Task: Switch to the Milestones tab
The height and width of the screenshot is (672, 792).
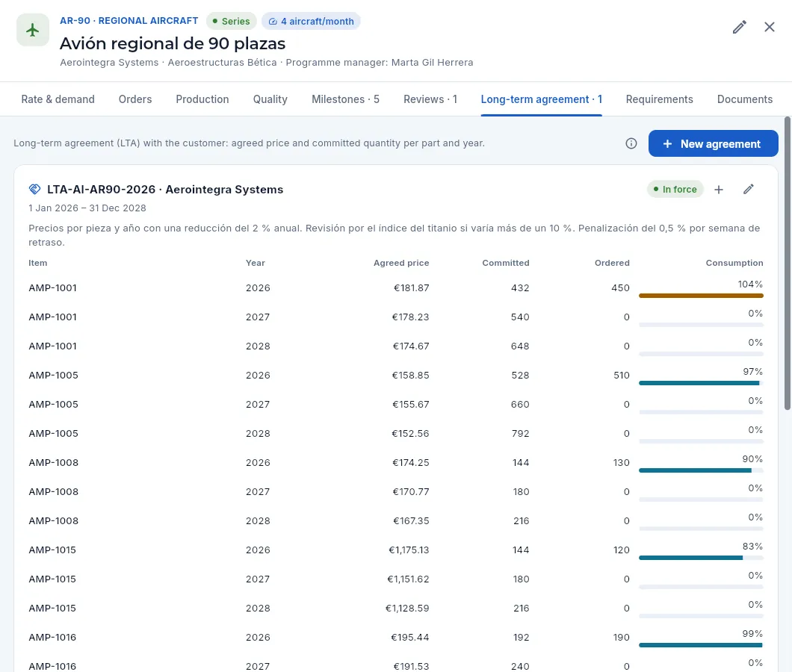Action: 345,99
